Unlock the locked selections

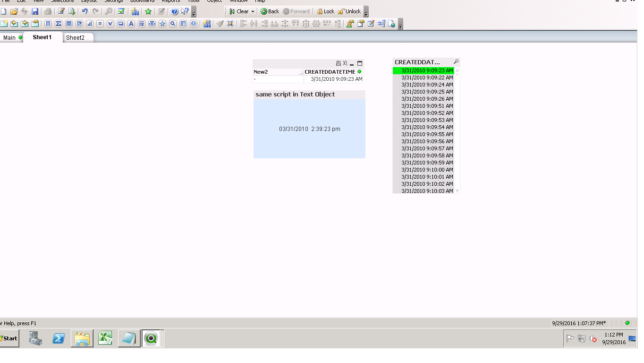pyautogui.click(x=349, y=11)
